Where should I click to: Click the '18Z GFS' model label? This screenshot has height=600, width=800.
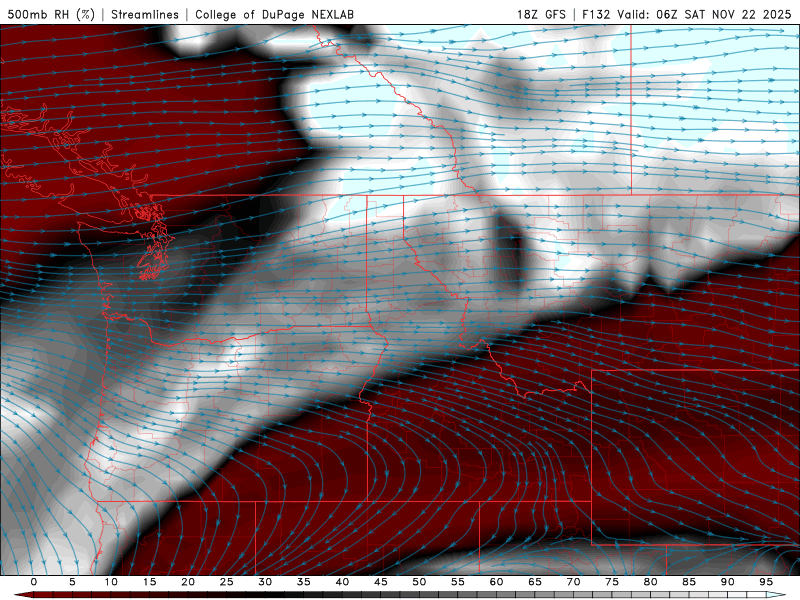point(541,14)
